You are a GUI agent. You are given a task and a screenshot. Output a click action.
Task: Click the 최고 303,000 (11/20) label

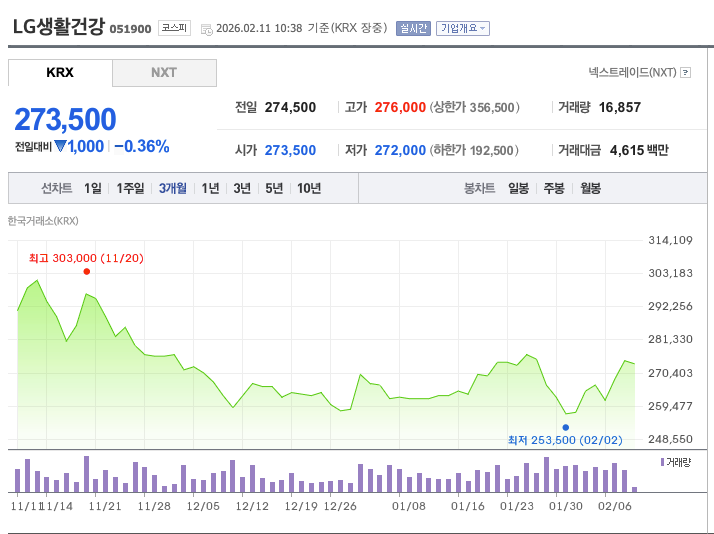click(x=87, y=258)
